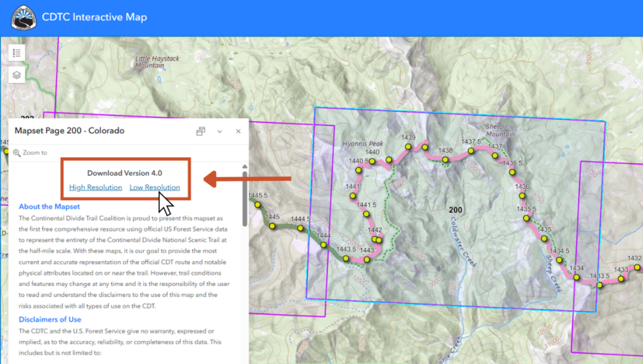Click the Download Version 4.0 text
This screenshot has width=643, height=364.
coord(125,173)
